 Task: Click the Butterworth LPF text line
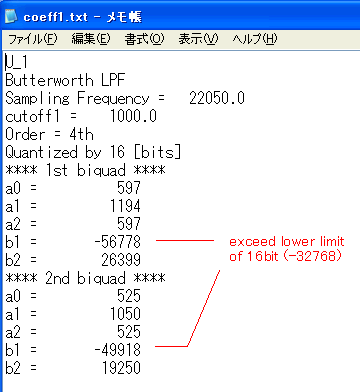pyautogui.click(x=65, y=80)
